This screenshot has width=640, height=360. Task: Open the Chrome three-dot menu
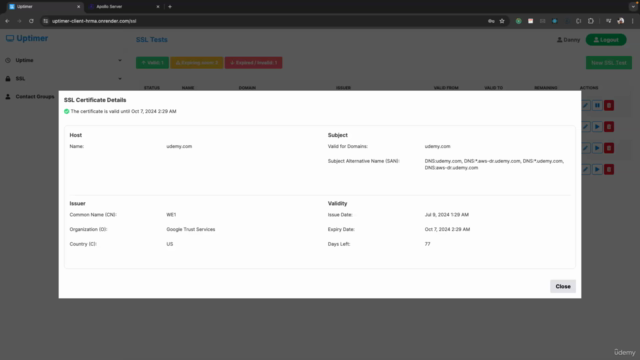click(632, 21)
